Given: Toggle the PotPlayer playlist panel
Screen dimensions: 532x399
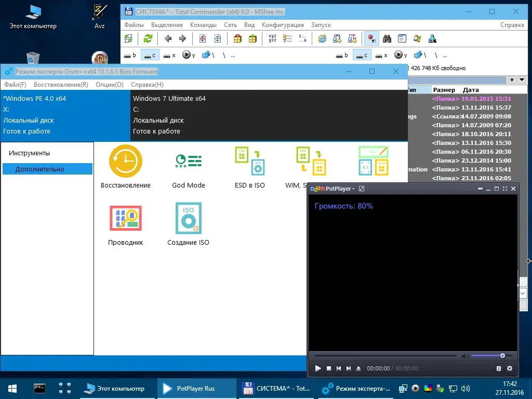Looking at the screenshot, I should 498,368.
